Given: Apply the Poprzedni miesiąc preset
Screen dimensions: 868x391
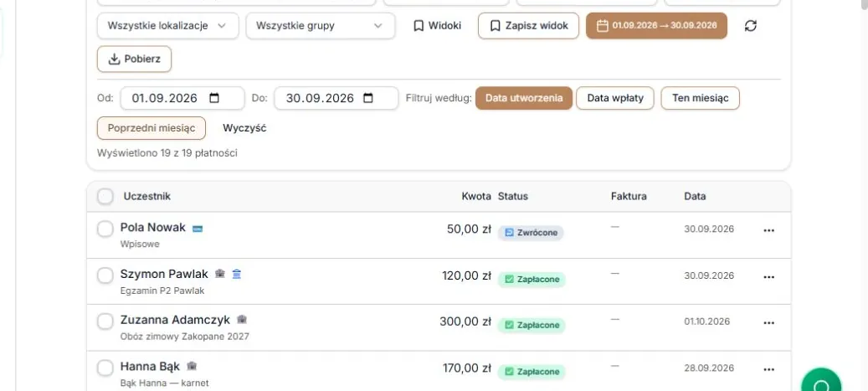Looking at the screenshot, I should (x=152, y=128).
